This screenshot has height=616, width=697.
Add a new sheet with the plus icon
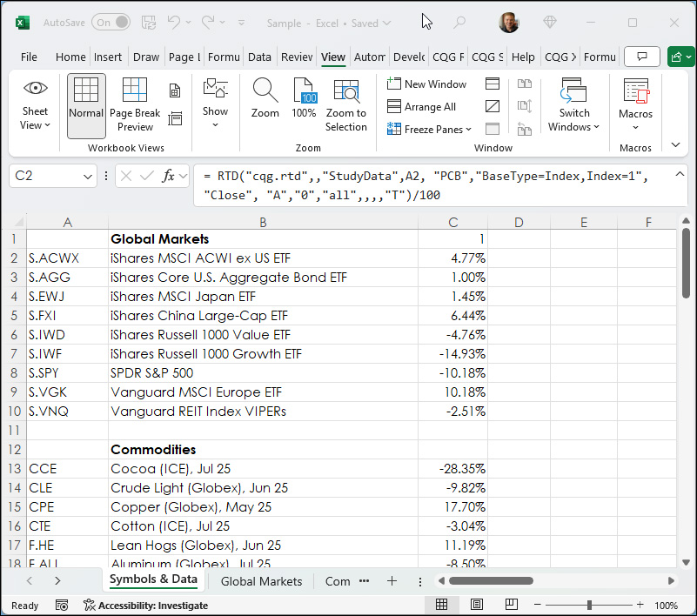pos(392,581)
